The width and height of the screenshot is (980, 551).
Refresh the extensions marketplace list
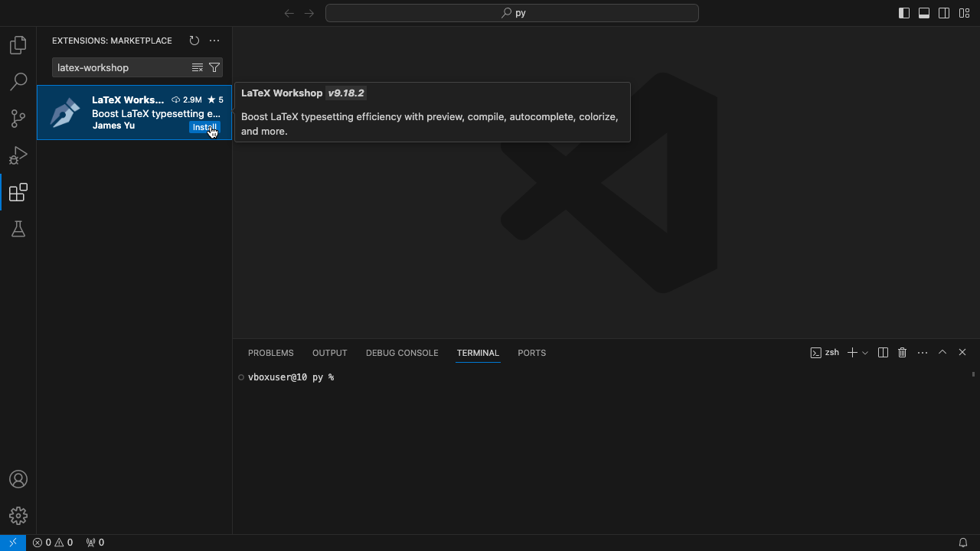pos(194,41)
